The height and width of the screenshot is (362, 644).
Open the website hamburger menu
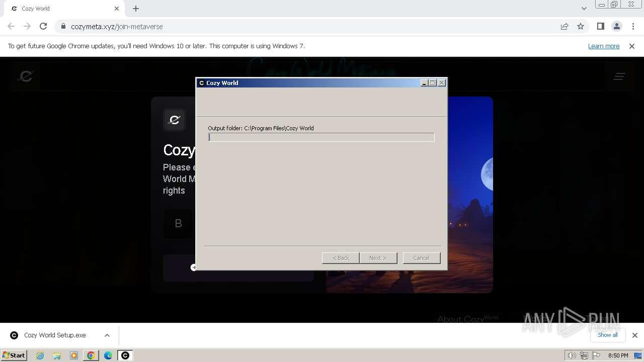(x=619, y=76)
